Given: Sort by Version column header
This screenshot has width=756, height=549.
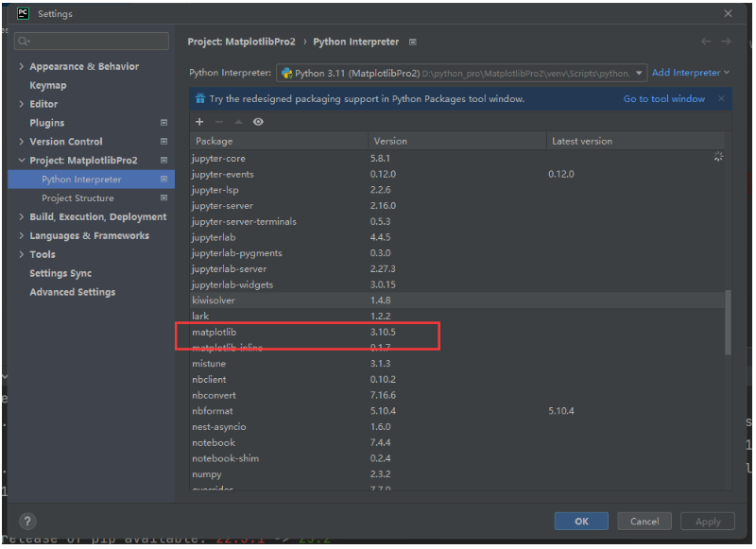Looking at the screenshot, I should (x=457, y=141).
